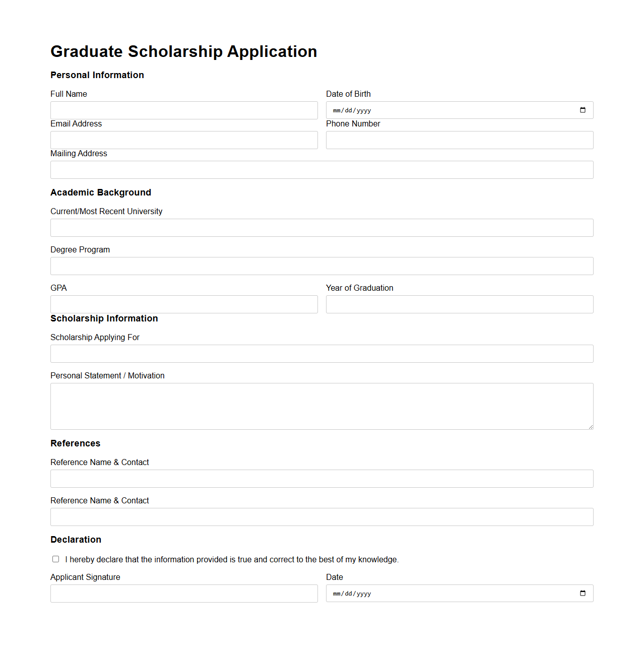Click the Graduate Scholarship Application heading
The width and height of the screenshot is (644, 655).
point(183,51)
